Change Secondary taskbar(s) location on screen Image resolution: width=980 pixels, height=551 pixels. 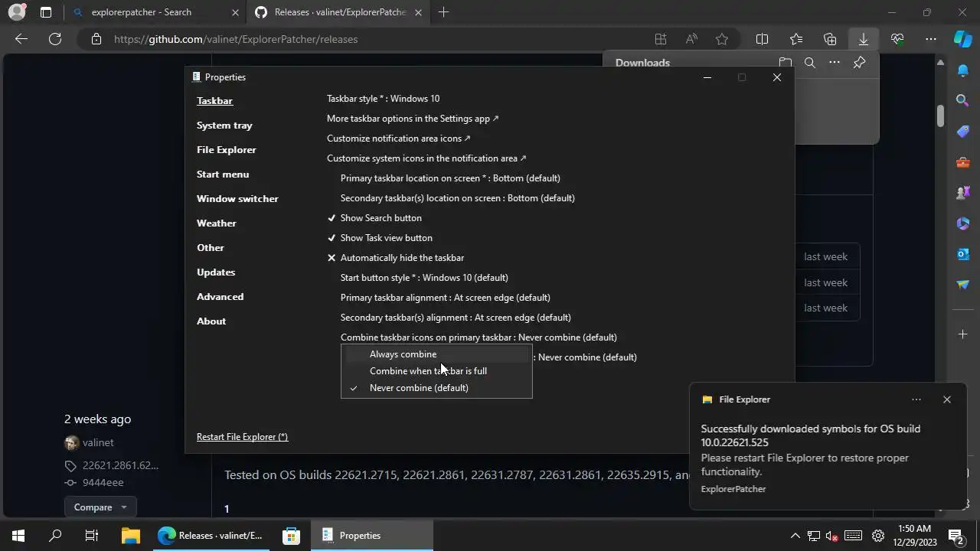458,198
